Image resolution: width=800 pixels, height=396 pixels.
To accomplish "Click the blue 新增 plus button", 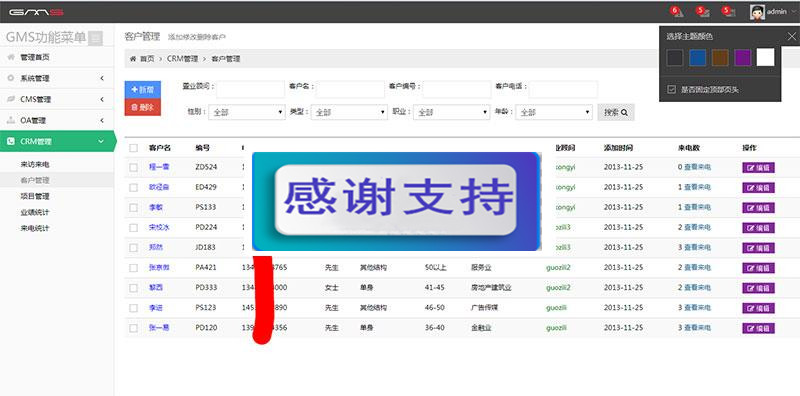I will tap(142, 90).
